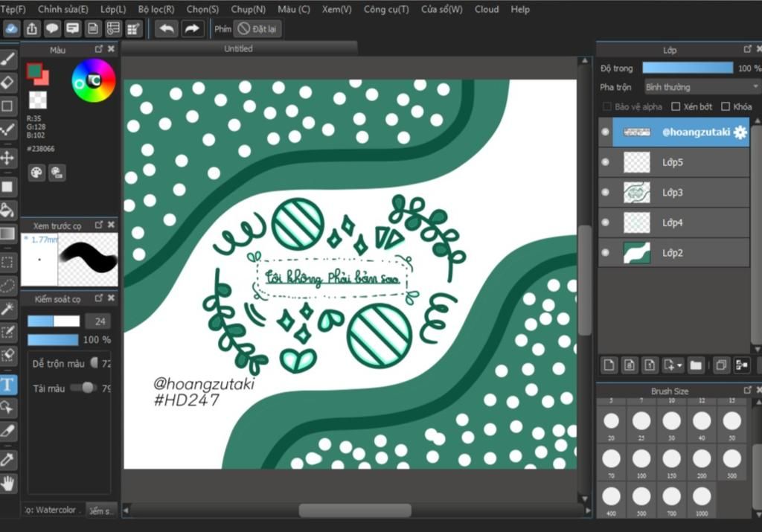
Task: Open the add-layer dropdown arrow
Action: [679, 365]
